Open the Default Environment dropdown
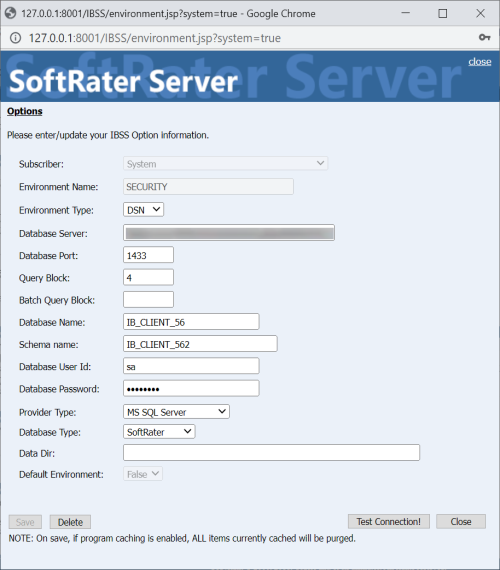Screen dimensions: 500x570 pos(143,474)
